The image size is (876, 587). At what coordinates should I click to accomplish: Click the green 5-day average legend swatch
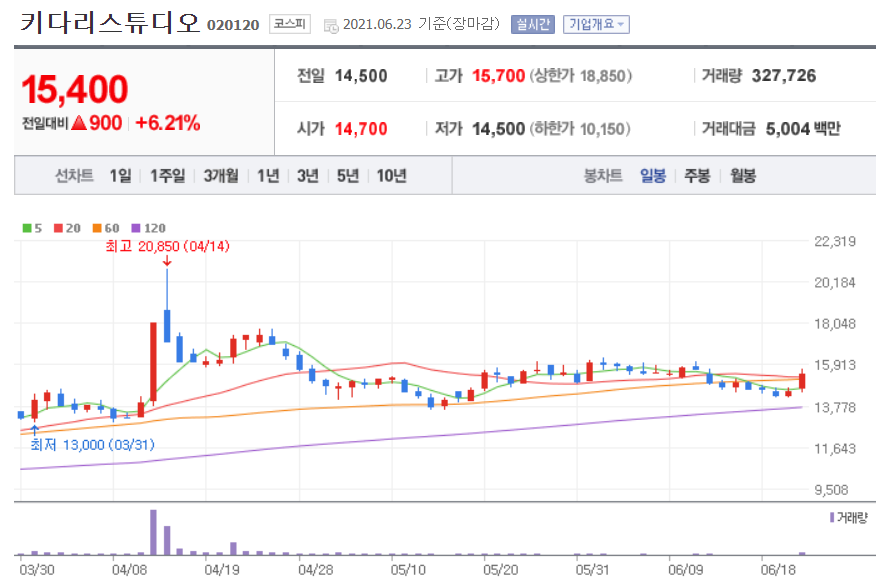[27, 228]
